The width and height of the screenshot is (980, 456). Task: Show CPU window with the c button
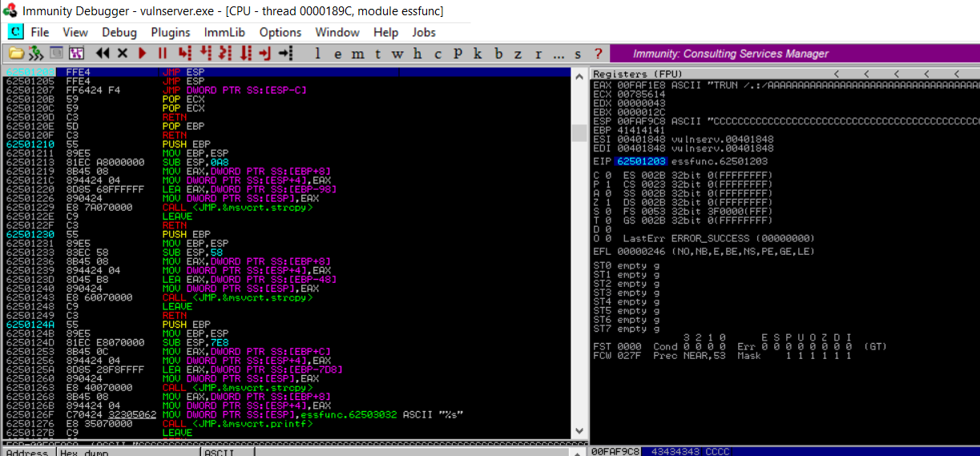pyautogui.click(x=438, y=54)
